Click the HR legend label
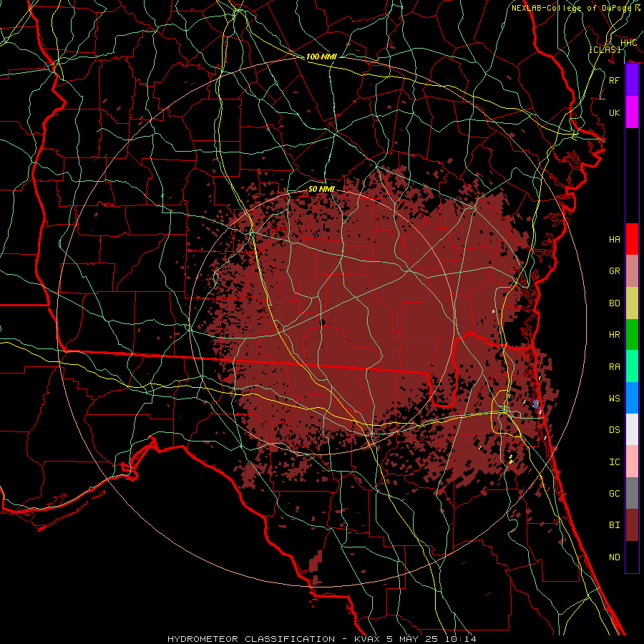 (x=615, y=335)
